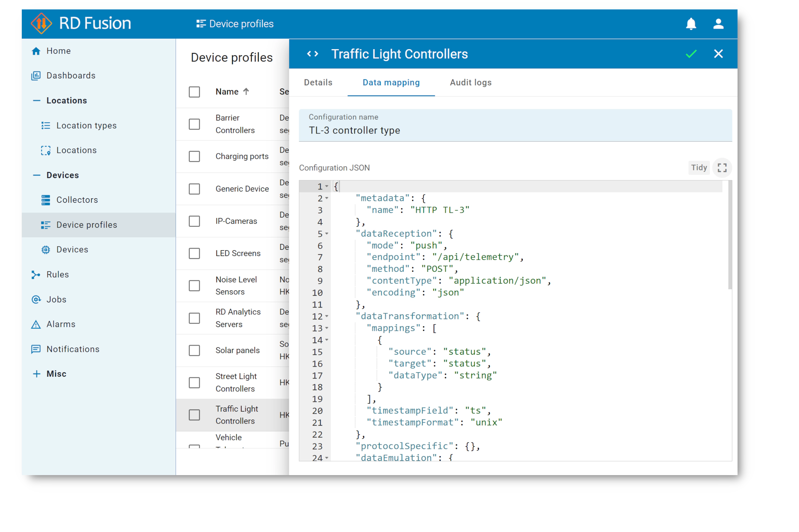Open Jobs in the sidebar

click(x=56, y=300)
